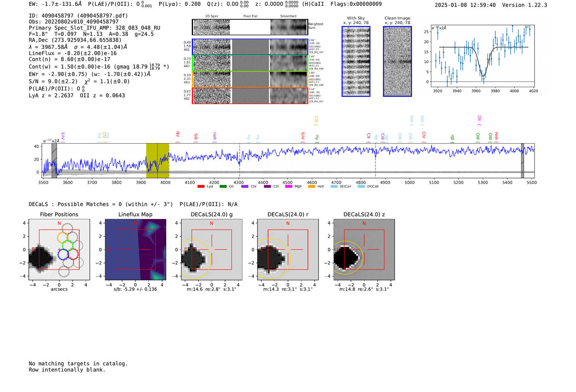Viewport: 576px width, 392px height.
Task: Click the orange HeII legend swatch
Action: tap(311, 187)
